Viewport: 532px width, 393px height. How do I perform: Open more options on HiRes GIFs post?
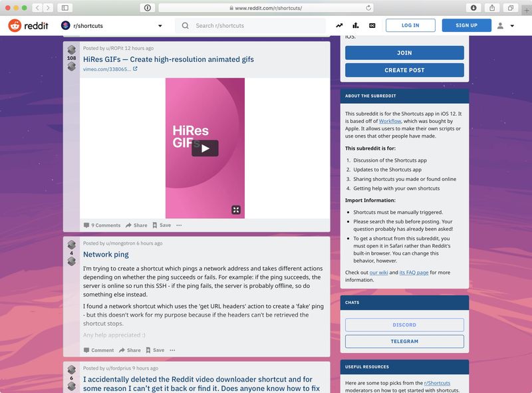[x=179, y=225]
